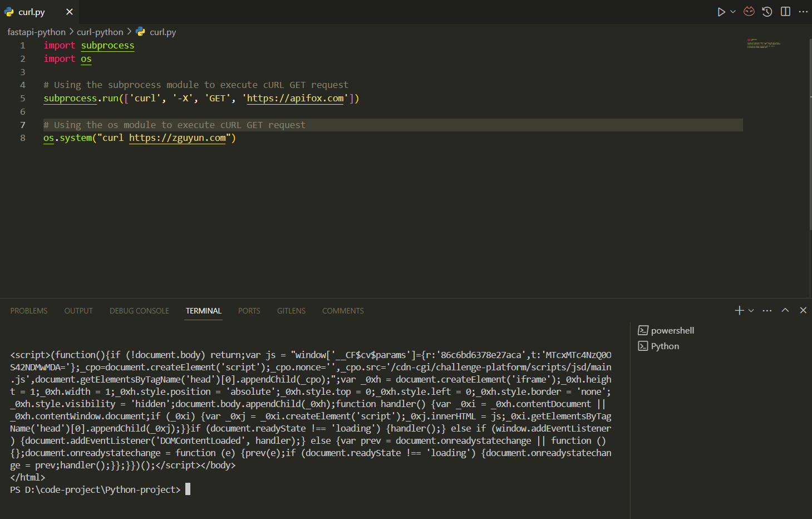
Task: Close the bottom panel
Action: pos(803,310)
